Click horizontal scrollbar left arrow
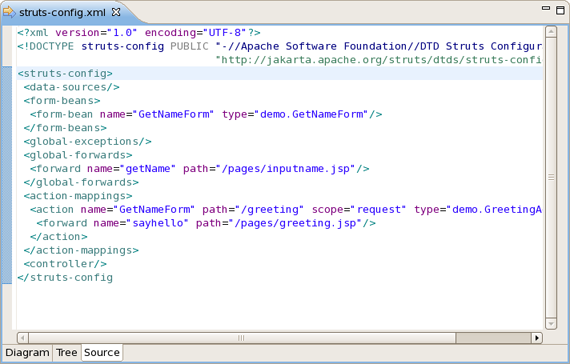Viewport: 570px width, 364px height. click(23, 338)
